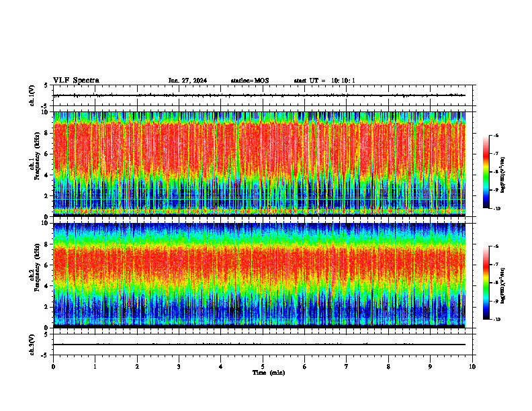
Task: Click the ch.1 frequency tick label "8"
Action: click(46, 133)
